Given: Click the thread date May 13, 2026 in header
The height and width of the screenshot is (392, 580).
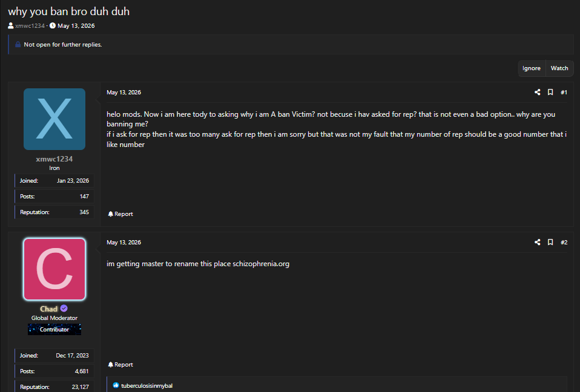Looking at the screenshot, I should click(76, 25).
